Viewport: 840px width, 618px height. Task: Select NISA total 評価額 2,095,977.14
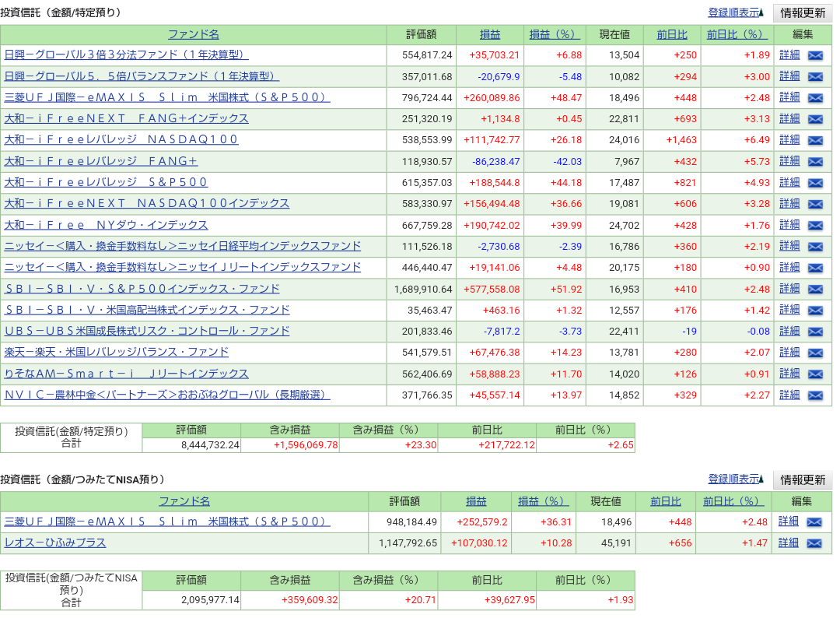pyautogui.click(x=210, y=600)
